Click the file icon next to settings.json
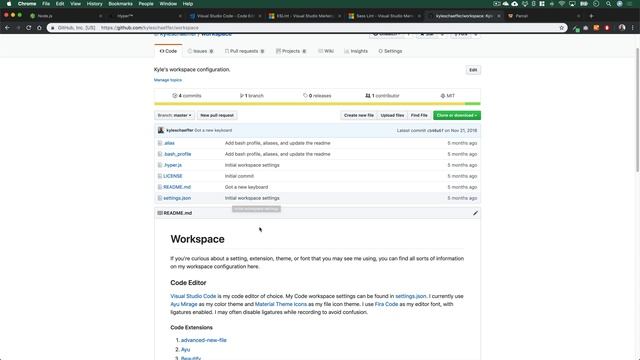The height and width of the screenshot is (360, 640). click(160, 198)
